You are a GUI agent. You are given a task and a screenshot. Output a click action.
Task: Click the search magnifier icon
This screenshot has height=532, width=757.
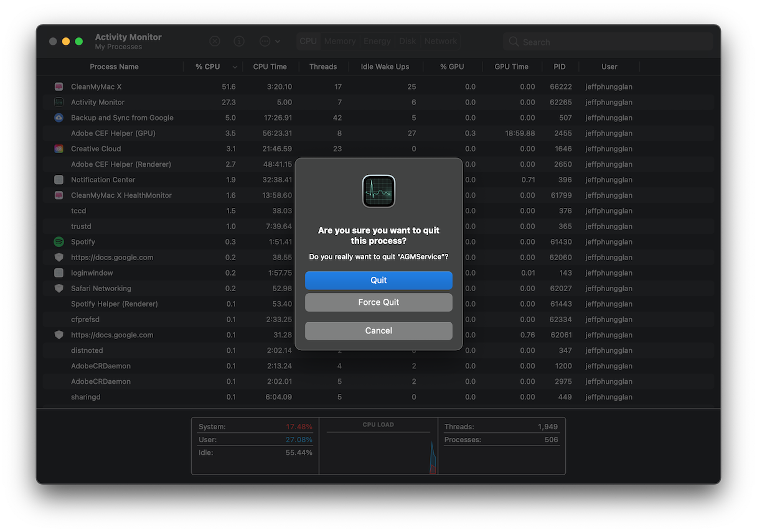click(514, 42)
